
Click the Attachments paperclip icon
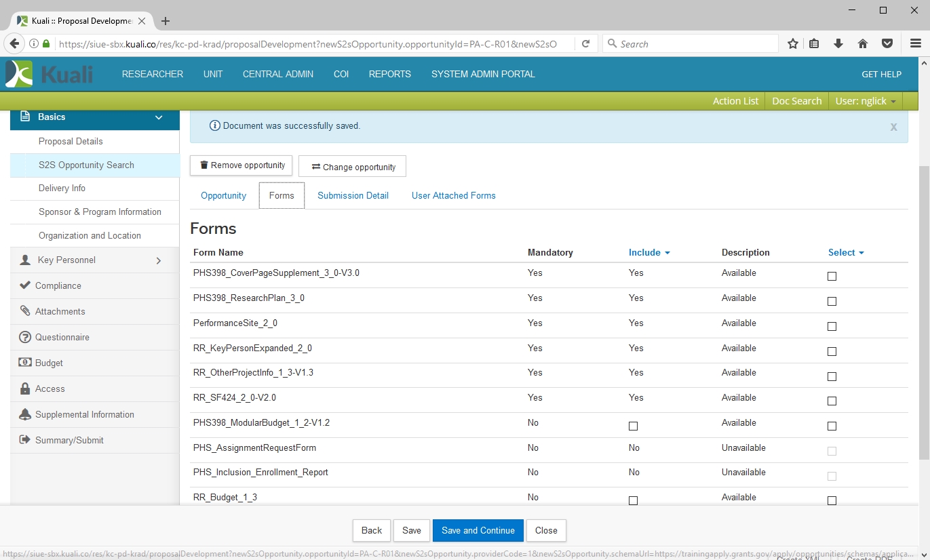(25, 311)
